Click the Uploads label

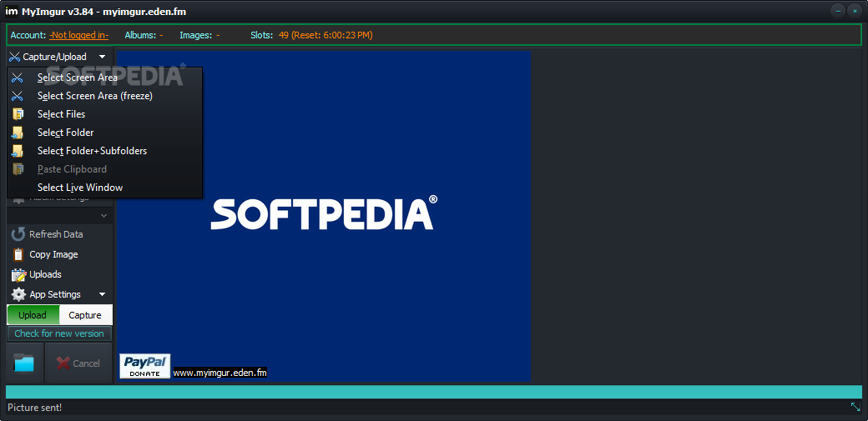click(x=45, y=274)
